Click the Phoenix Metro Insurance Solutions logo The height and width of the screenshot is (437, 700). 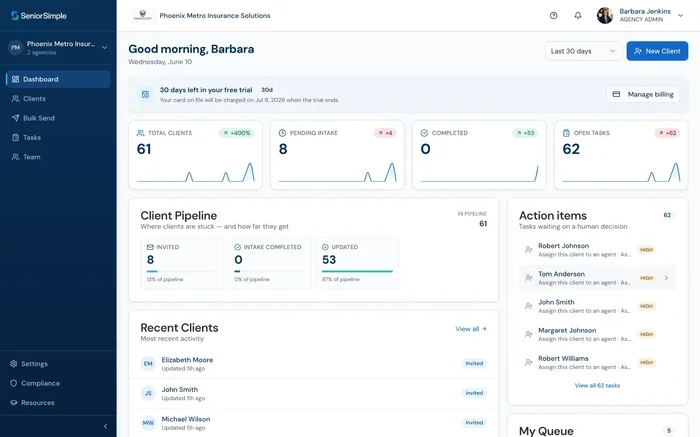142,16
